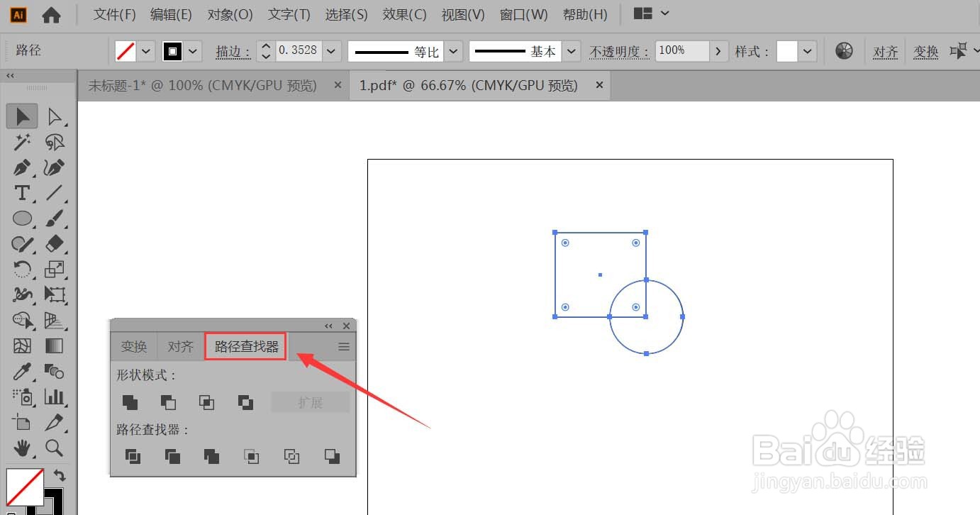Pick the Column Graph tool
This screenshot has height=515, width=980.
(55, 397)
